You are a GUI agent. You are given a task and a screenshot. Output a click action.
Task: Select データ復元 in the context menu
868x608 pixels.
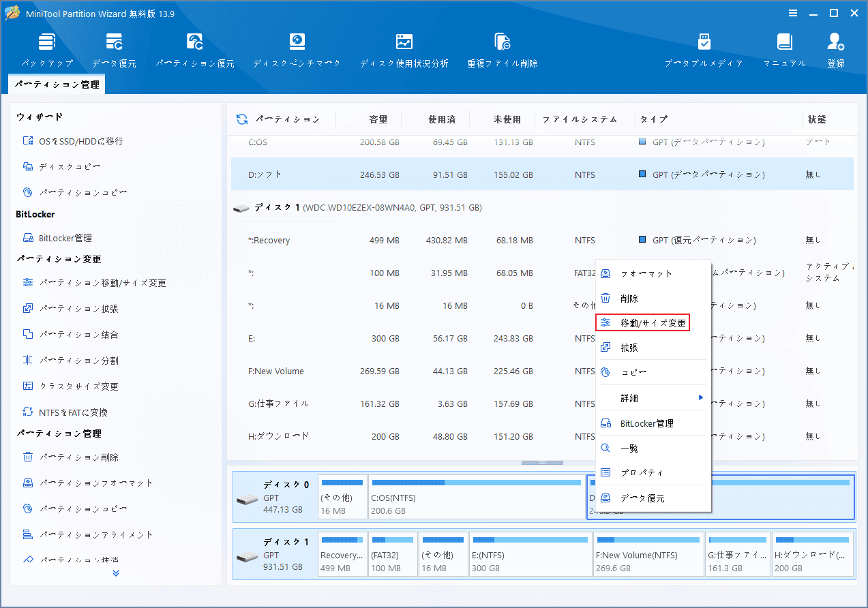653,498
